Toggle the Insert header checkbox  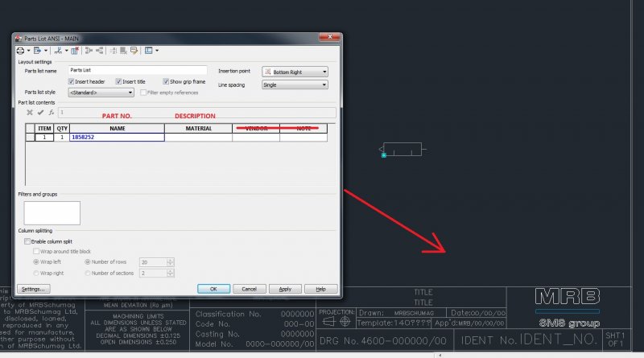coord(71,81)
